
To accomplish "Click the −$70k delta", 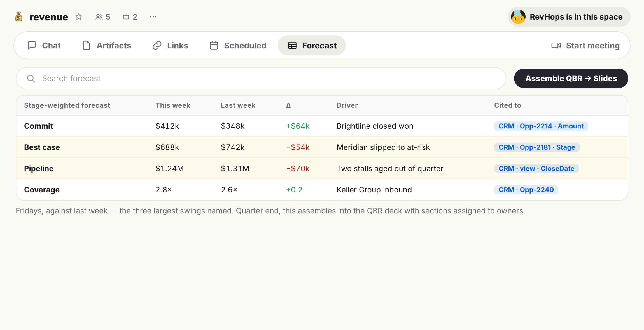I will click(x=298, y=168).
